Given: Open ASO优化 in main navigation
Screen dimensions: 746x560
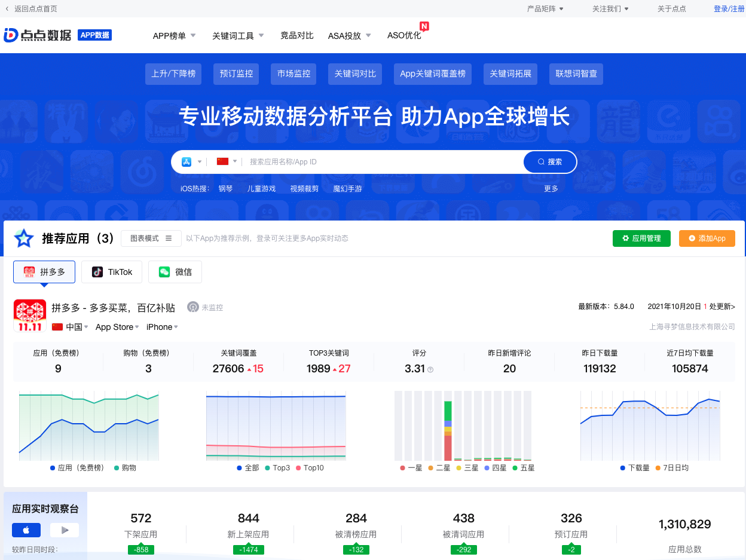Looking at the screenshot, I should pyautogui.click(x=404, y=35).
